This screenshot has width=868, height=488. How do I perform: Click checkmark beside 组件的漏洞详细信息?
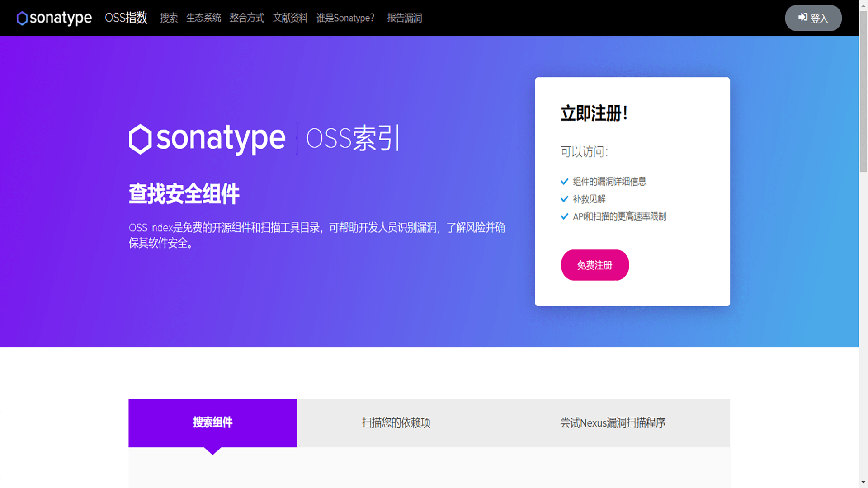564,182
